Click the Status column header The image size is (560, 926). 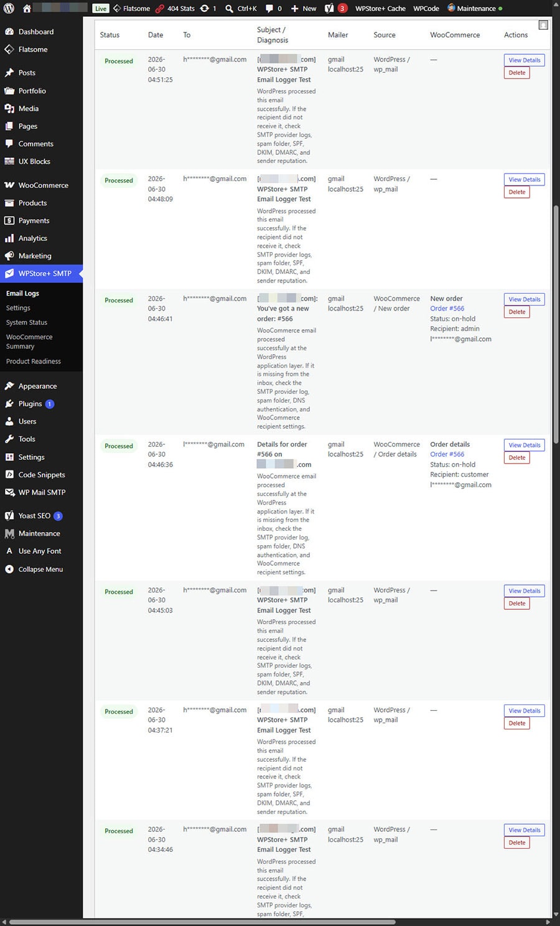[110, 35]
